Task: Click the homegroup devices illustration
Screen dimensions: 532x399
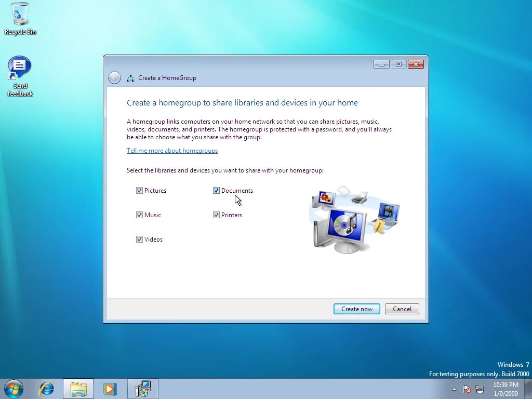Action: click(355, 220)
